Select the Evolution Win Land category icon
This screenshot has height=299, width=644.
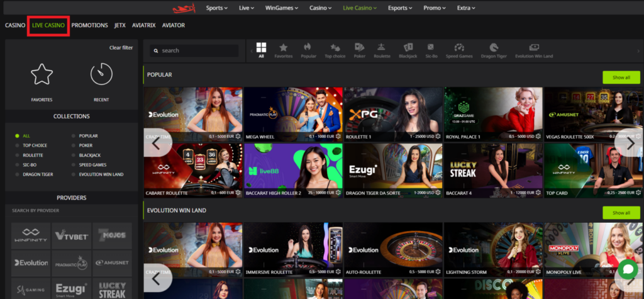tap(534, 47)
